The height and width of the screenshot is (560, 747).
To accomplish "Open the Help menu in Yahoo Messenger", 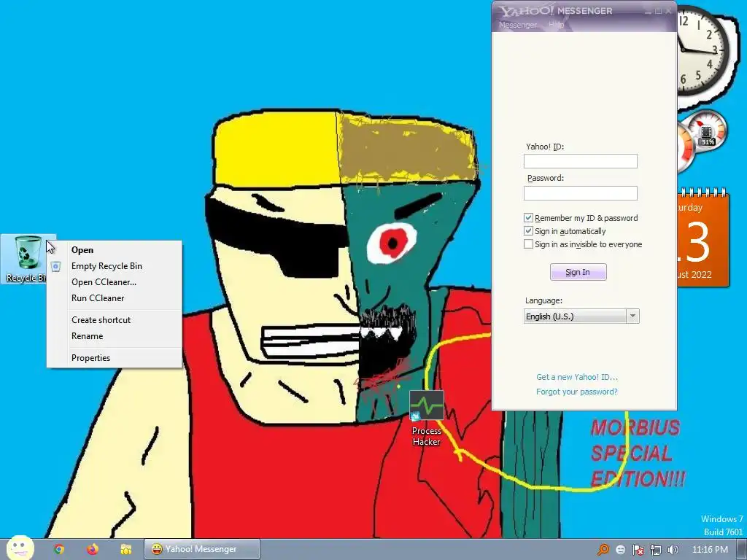I will (556, 24).
